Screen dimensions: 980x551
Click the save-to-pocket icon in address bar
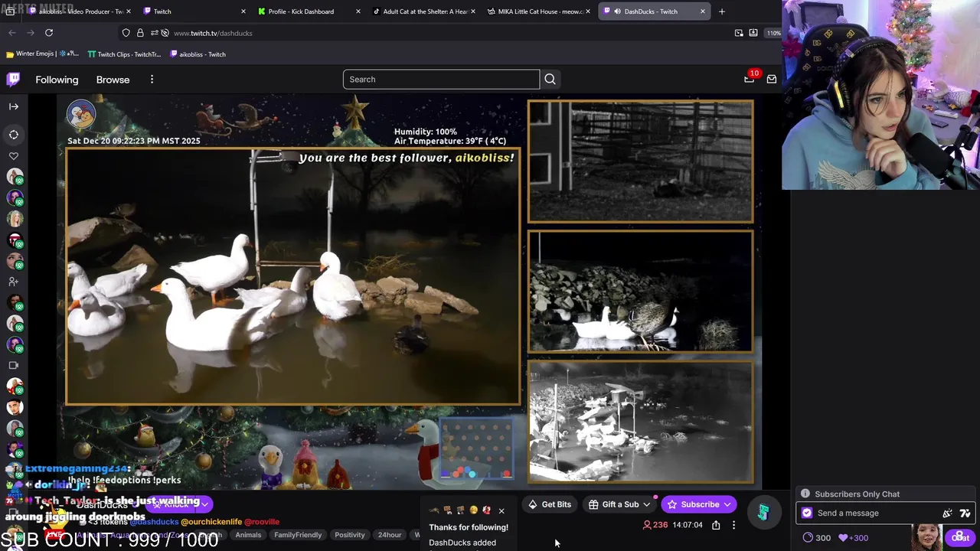tap(753, 33)
